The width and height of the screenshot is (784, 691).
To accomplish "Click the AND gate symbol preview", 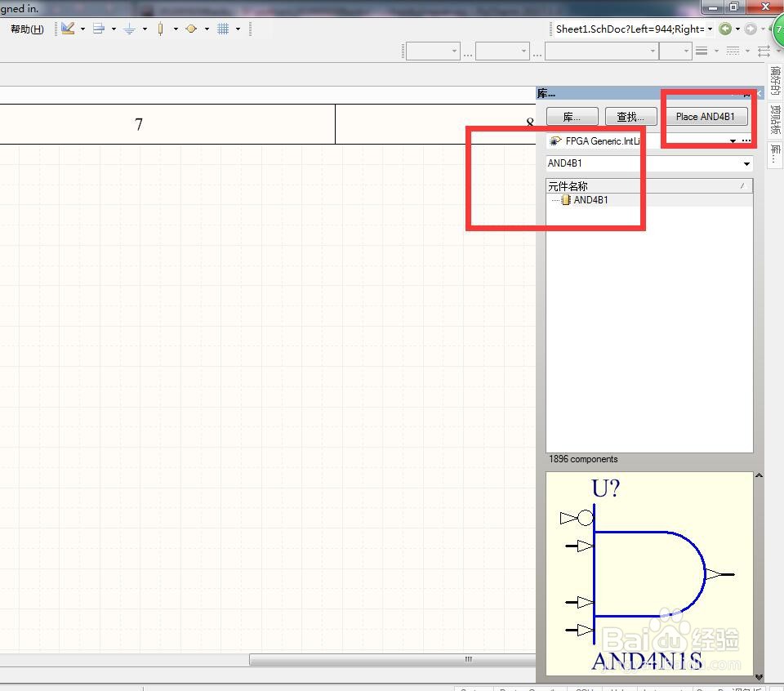I will click(649, 573).
